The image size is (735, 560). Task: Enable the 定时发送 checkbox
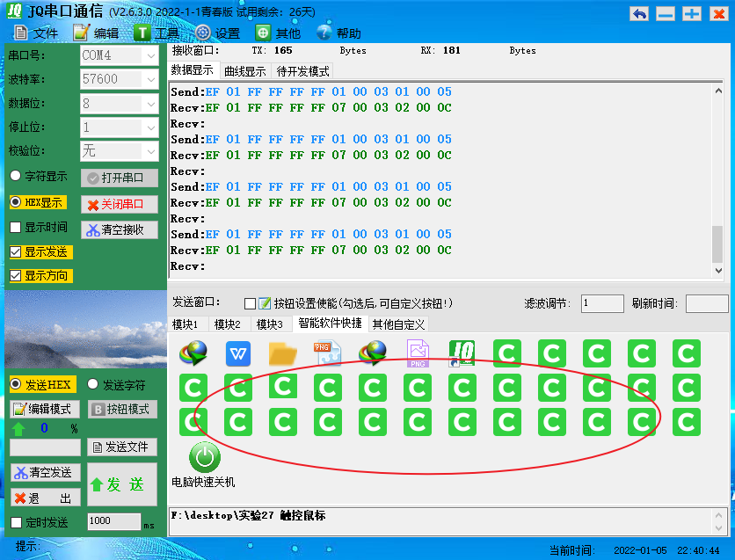[x=17, y=522]
